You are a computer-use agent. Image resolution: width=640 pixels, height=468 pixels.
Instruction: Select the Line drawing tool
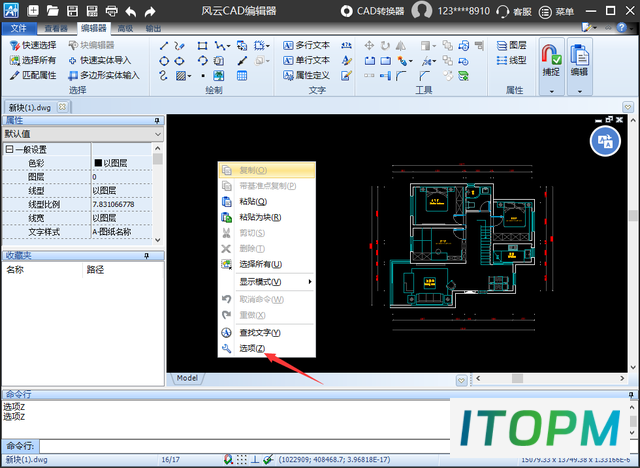pos(164,46)
